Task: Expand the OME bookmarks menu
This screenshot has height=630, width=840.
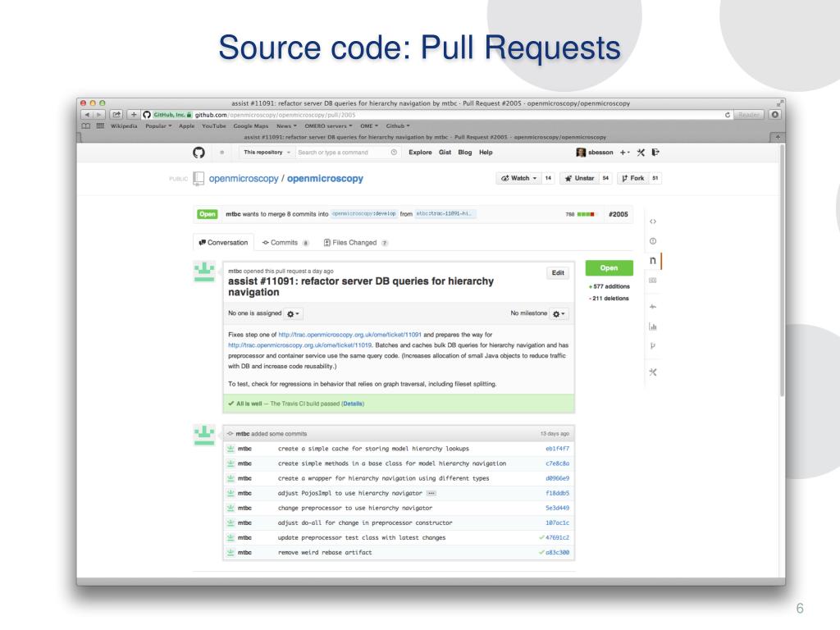Action: coord(369,126)
